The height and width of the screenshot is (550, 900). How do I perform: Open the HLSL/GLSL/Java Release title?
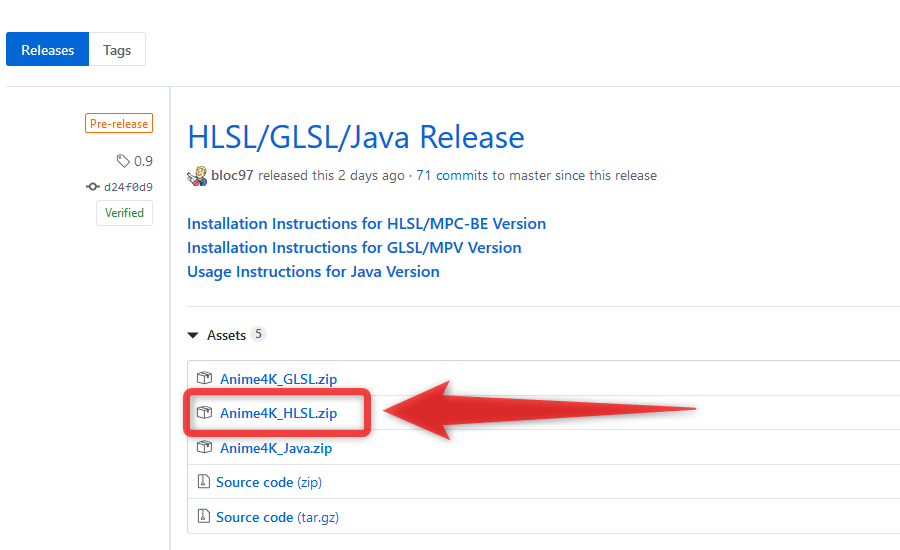(x=356, y=137)
